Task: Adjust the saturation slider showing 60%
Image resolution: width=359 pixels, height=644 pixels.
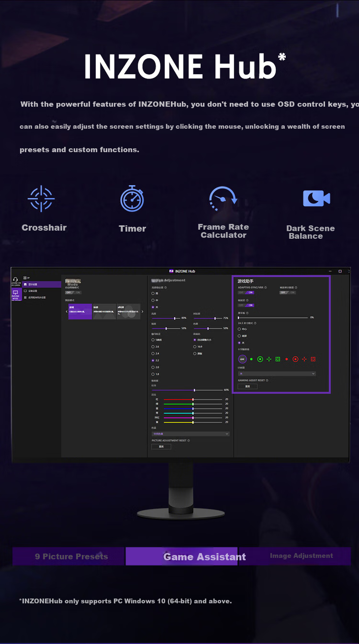Action: pyautogui.click(x=187, y=390)
